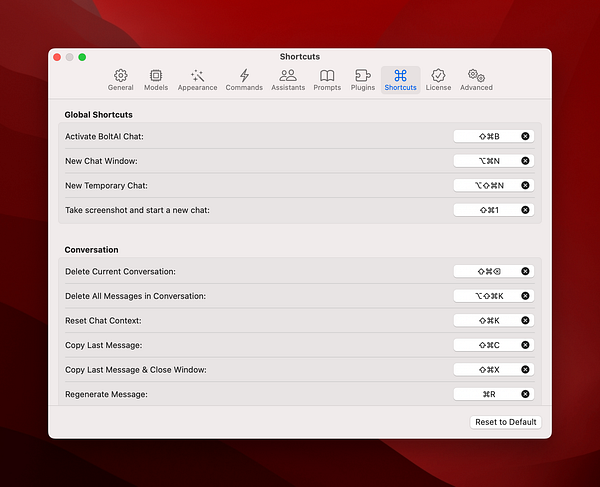Click the 'Activate BoltAI Chat:' label
The image size is (600, 487).
point(104,137)
